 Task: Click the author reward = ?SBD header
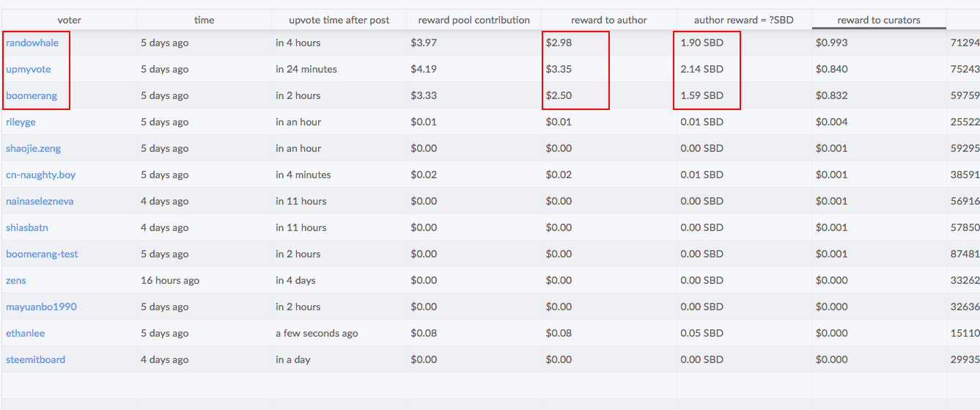[x=744, y=20]
